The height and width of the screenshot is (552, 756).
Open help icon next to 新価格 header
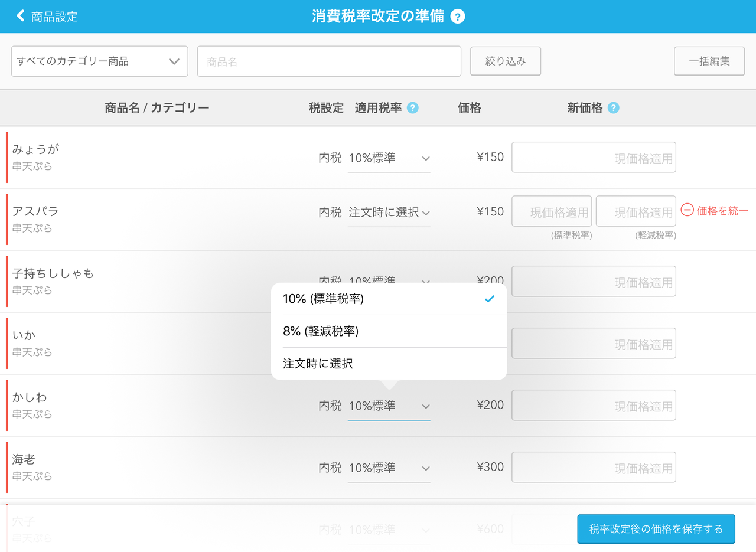614,108
